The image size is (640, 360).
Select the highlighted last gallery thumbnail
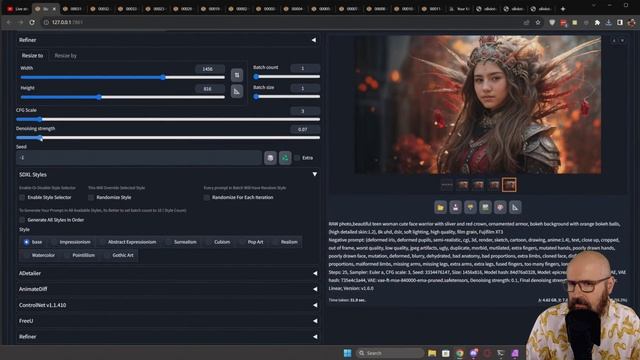point(509,185)
